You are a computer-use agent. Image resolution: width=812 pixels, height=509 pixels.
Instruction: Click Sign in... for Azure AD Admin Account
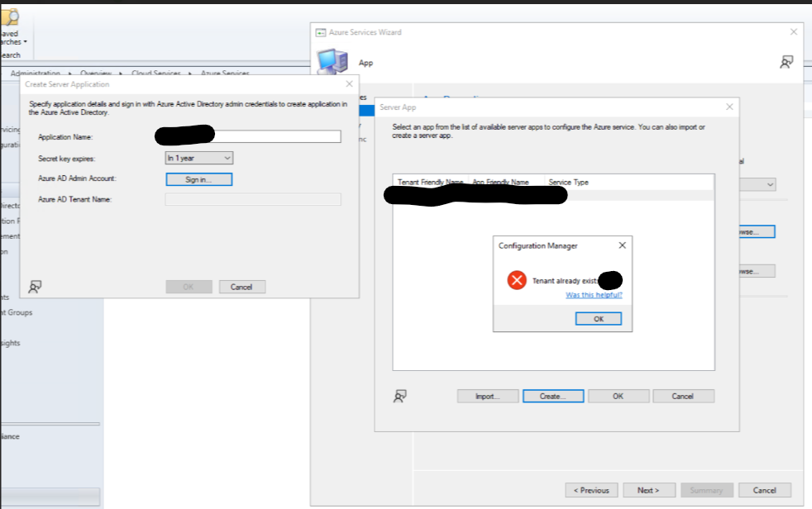pyautogui.click(x=198, y=179)
